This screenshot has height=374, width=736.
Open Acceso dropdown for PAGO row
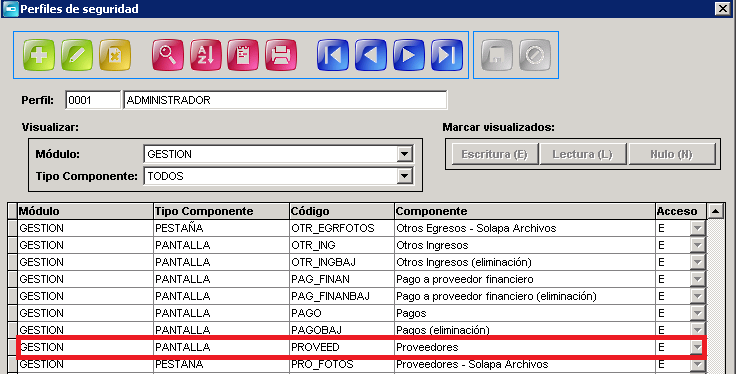(x=698, y=313)
